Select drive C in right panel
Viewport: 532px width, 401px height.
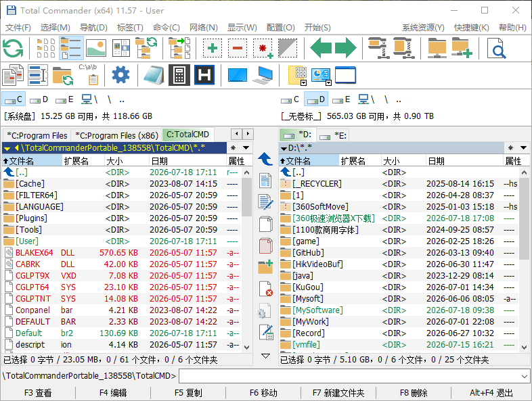(x=290, y=99)
